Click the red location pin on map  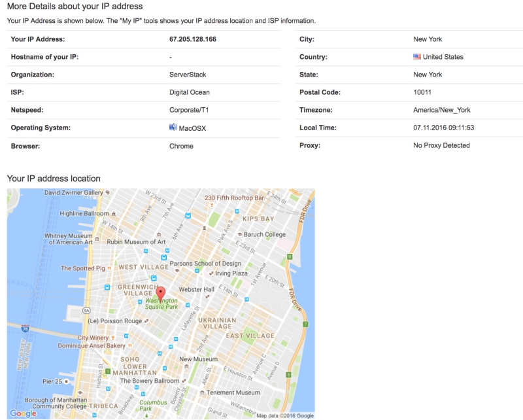(161, 295)
